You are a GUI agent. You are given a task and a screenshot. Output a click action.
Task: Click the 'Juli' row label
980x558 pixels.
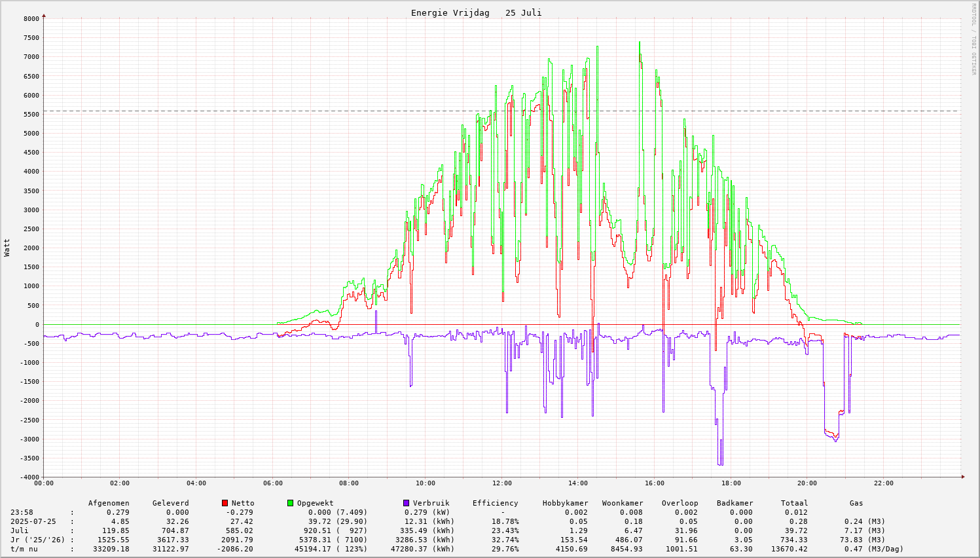pyautogui.click(x=20, y=530)
